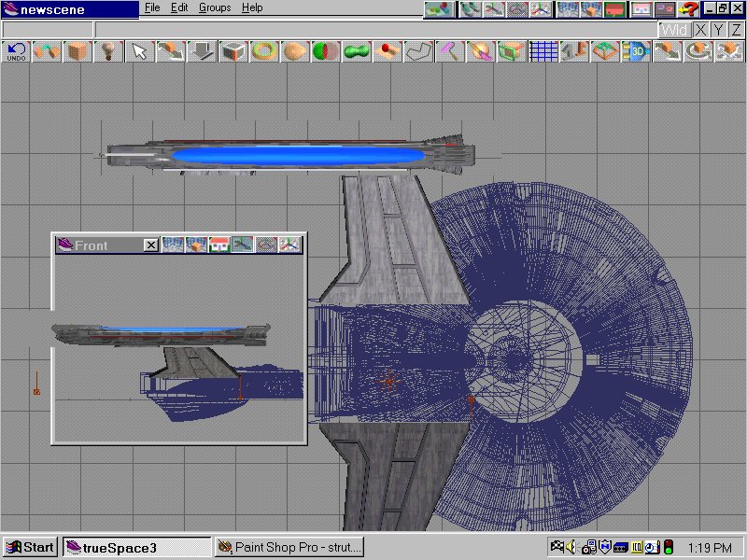Open the Groups menu

tap(215, 8)
